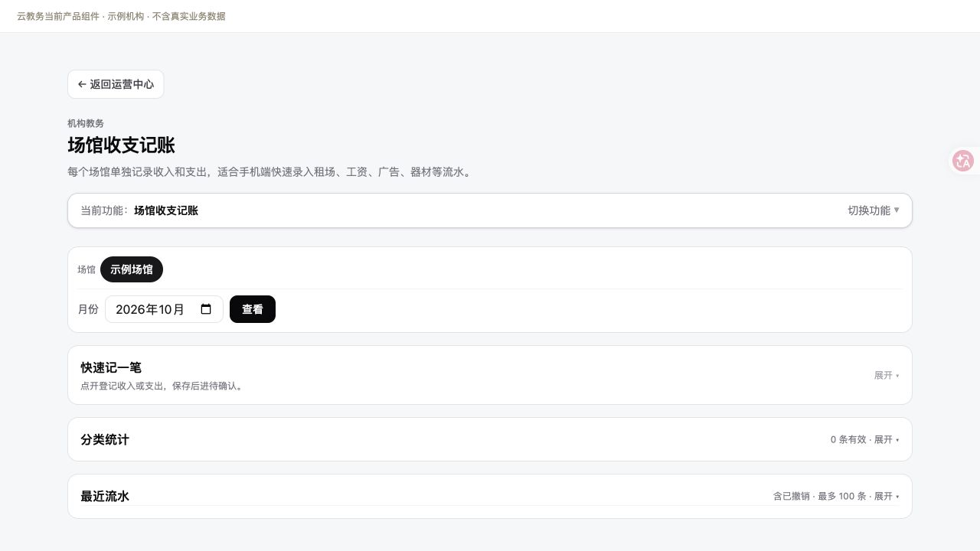Expand the 最近流水 section

(490, 496)
